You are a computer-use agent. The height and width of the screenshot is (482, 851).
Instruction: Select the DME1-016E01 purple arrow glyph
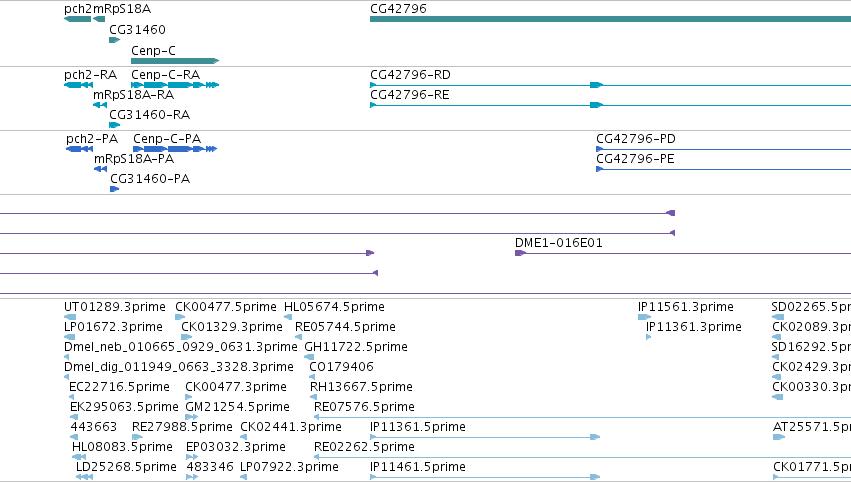[x=520, y=253]
